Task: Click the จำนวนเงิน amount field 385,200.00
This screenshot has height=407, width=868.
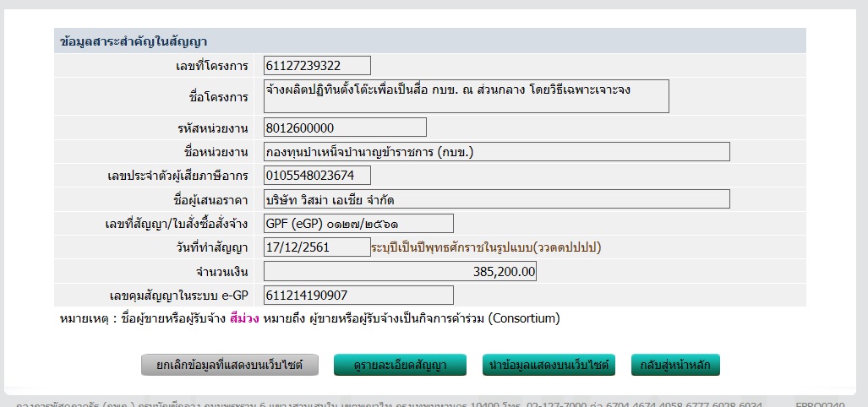Action: pos(400,272)
